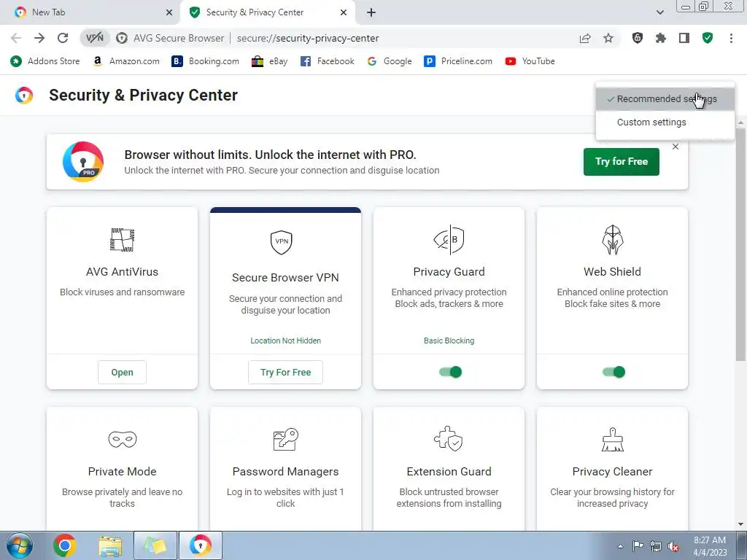Click the AVG AntiVirus card icon
747x560 pixels.
click(x=122, y=239)
